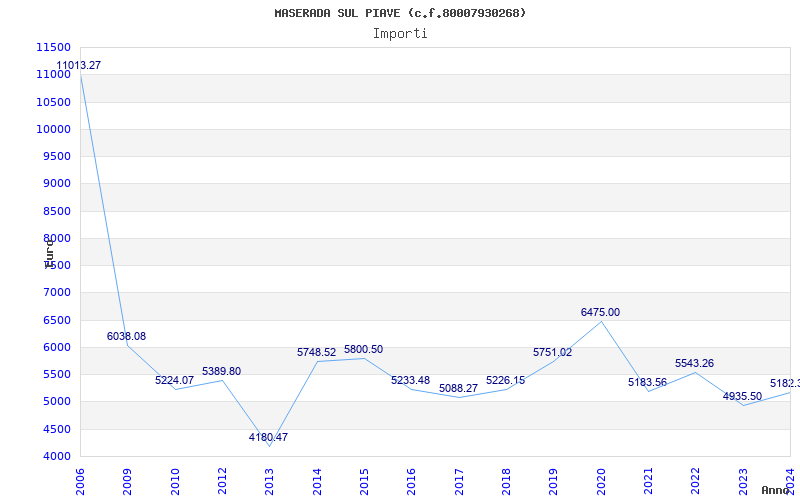Click the 2020 x-axis year label
The height and width of the screenshot is (500, 800).
tap(601, 481)
